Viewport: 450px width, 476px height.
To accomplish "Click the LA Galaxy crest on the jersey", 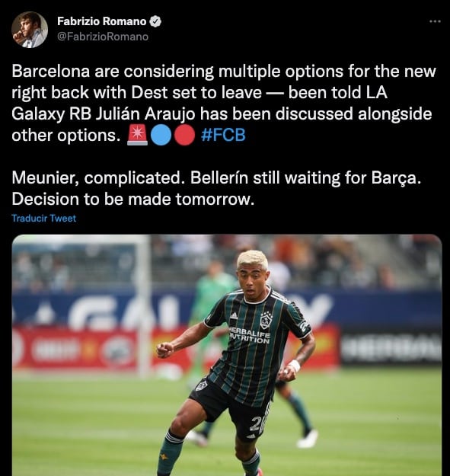I will [266, 320].
